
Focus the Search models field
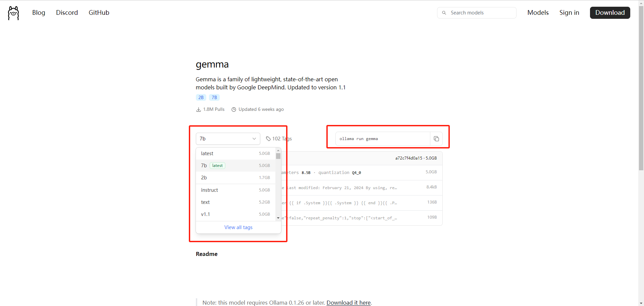coord(477,13)
